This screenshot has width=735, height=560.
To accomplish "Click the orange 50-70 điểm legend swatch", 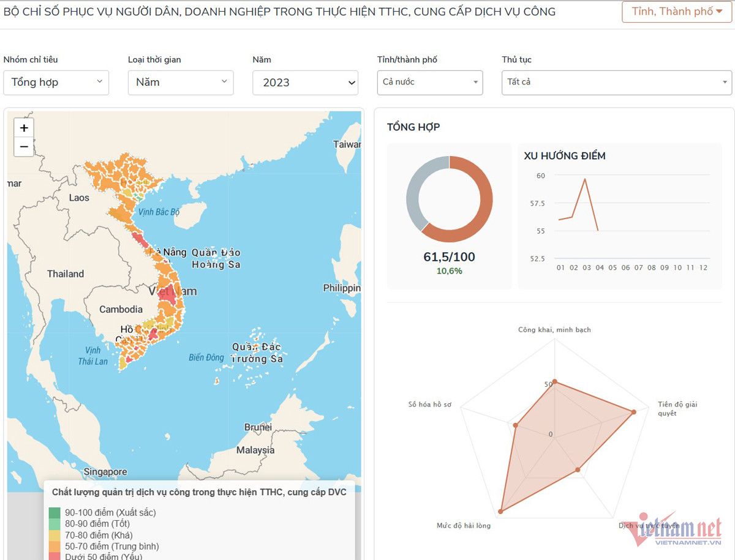I will [x=55, y=546].
